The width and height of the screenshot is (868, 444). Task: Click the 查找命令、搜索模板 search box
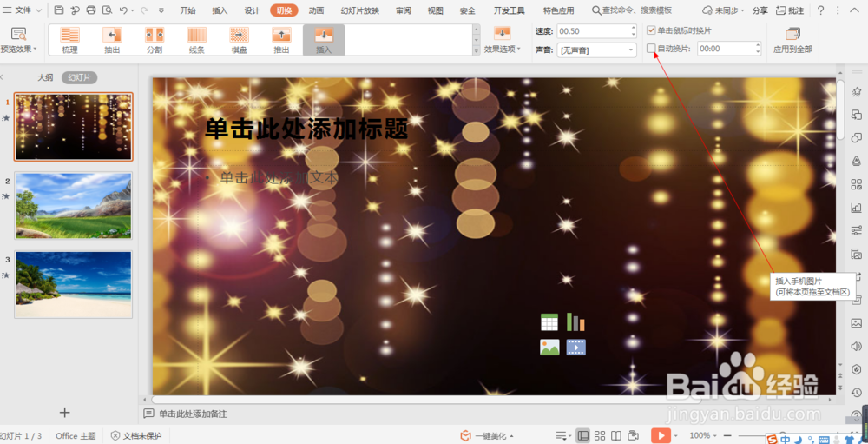tap(632, 10)
